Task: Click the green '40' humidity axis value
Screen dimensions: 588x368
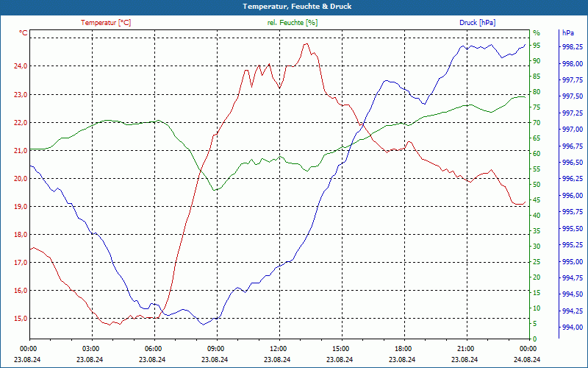Action: click(537, 216)
